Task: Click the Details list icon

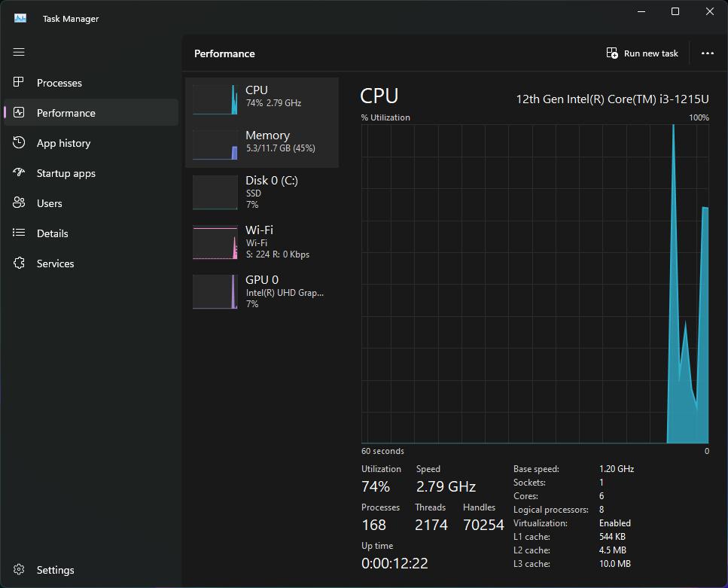Action: 20,233
